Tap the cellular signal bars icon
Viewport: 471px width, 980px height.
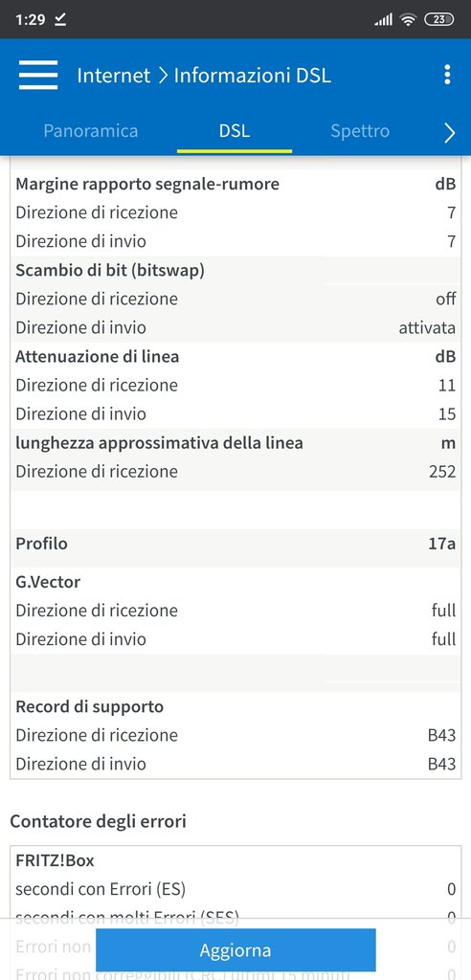(384, 19)
